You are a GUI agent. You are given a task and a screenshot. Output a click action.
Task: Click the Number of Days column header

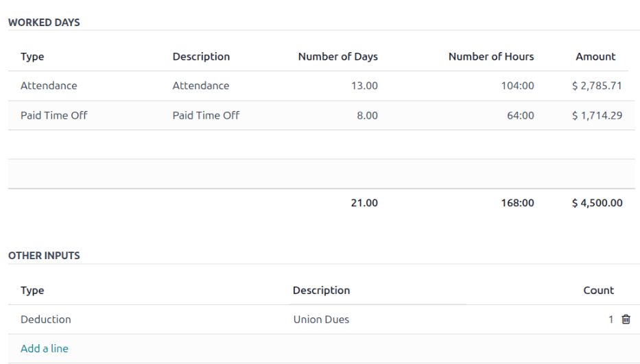click(337, 57)
